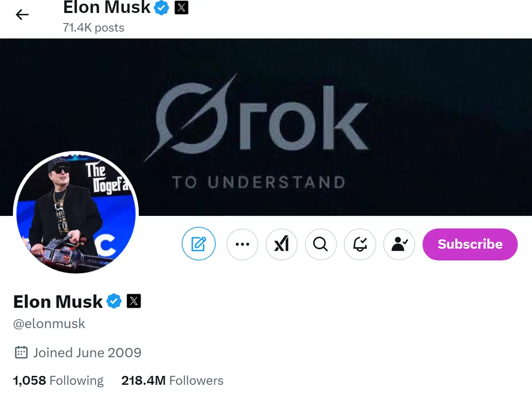This screenshot has width=532, height=401.
Task: Open the 218.4M Followers list
Action: click(x=172, y=381)
